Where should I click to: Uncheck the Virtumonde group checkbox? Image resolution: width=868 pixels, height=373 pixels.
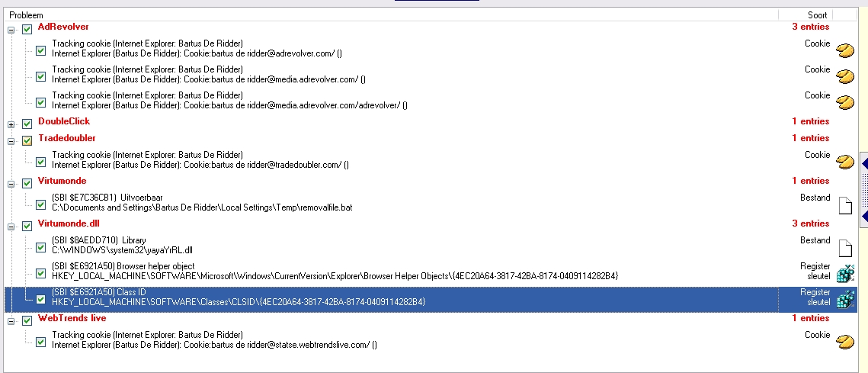[x=27, y=183]
